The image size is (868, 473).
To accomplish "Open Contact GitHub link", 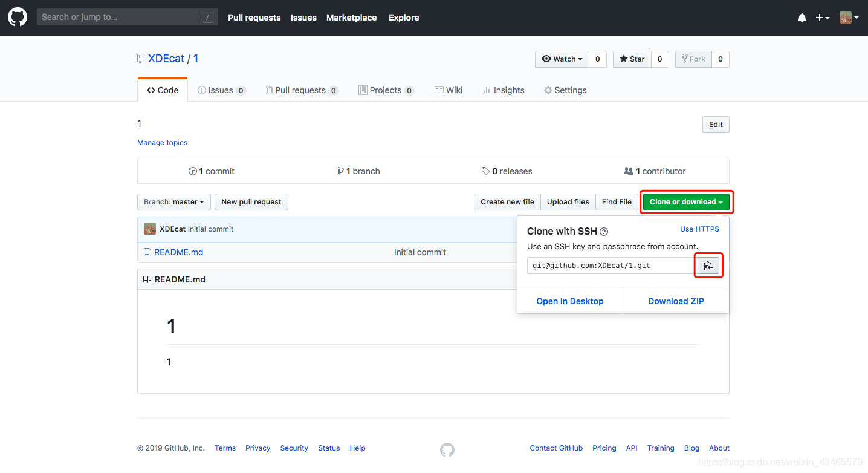I will pyautogui.click(x=556, y=448).
